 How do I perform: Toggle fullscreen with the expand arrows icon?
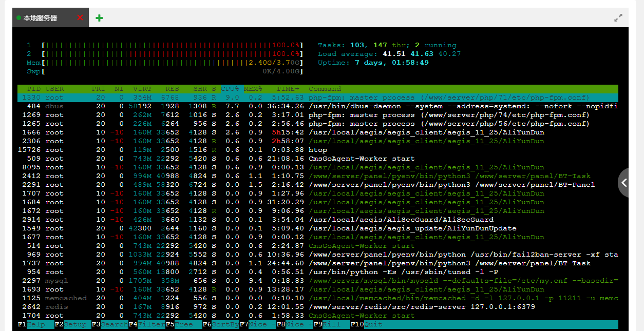[x=618, y=18]
